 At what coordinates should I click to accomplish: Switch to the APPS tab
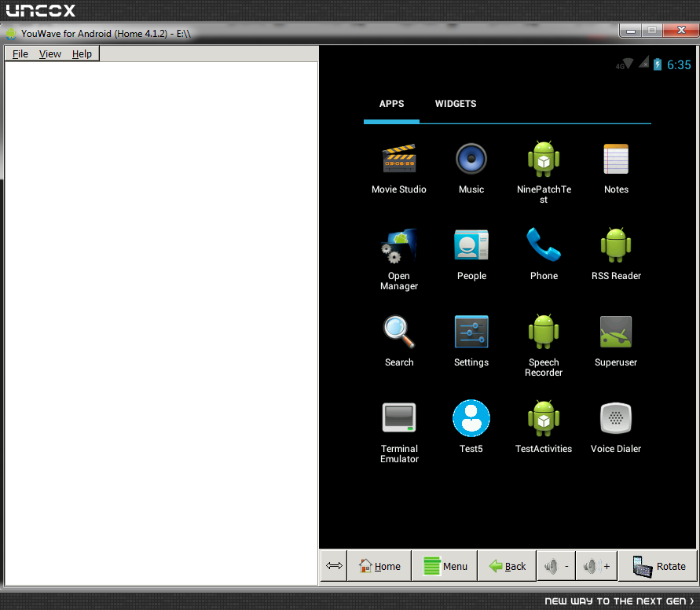coord(391,104)
